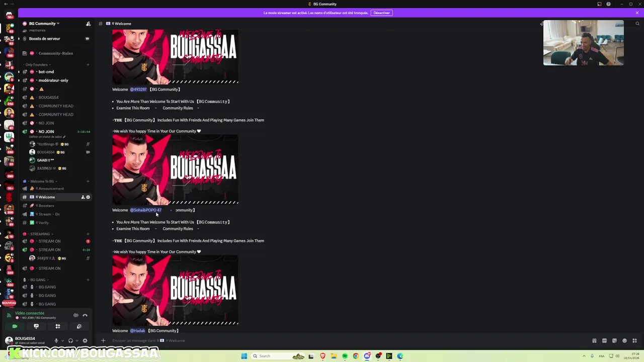Open the invite people icon next to BG Community
Viewport: 644px width, 362px height.
click(88, 24)
